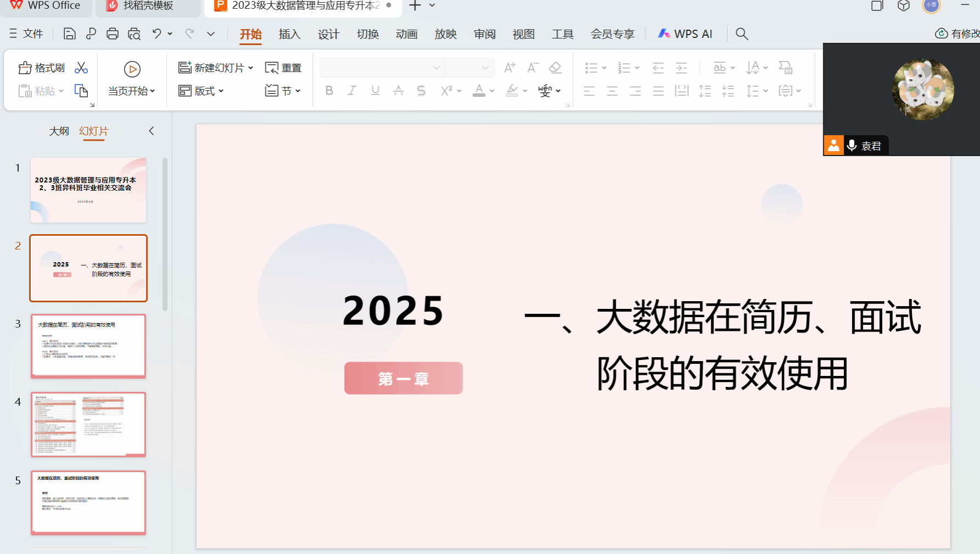Image resolution: width=980 pixels, height=554 pixels.
Task: Toggle italic formatting
Action: (x=352, y=91)
